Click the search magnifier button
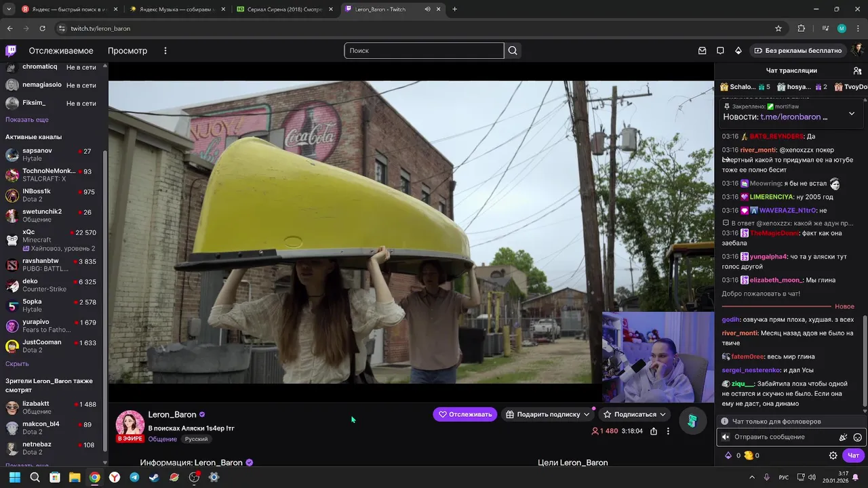This screenshot has width=868, height=488. pyautogui.click(x=513, y=51)
